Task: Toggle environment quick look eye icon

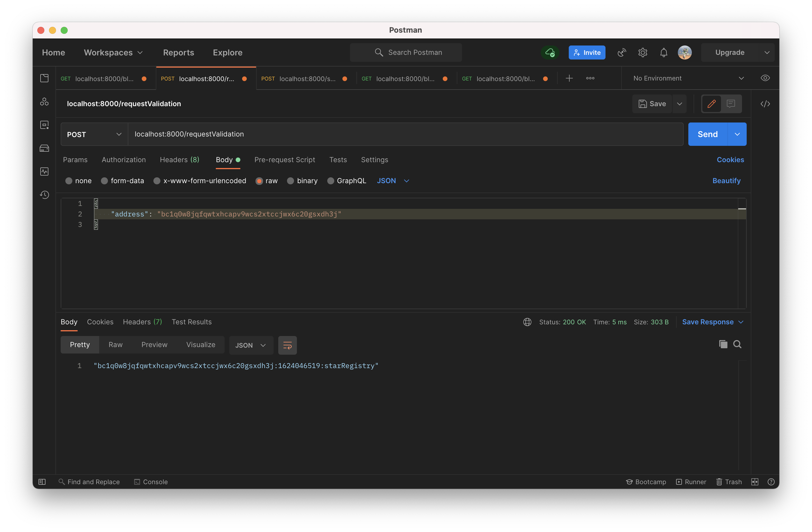Action: (765, 78)
